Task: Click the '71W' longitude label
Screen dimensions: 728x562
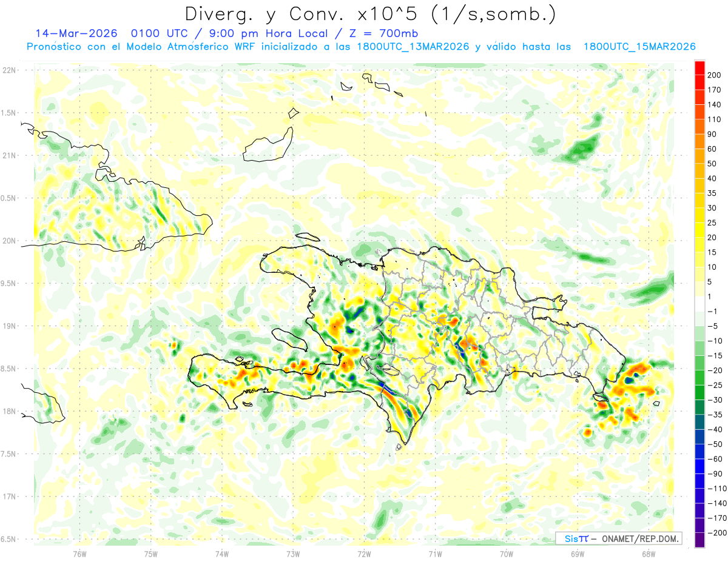Action: click(x=435, y=554)
